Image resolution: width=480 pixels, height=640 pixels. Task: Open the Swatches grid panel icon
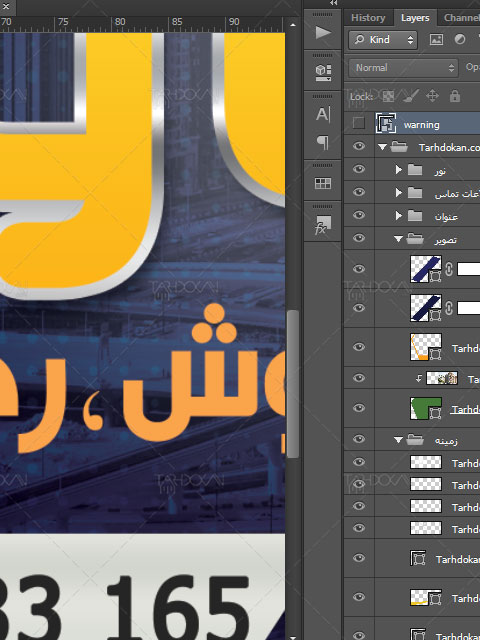click(x=322, y=183)
